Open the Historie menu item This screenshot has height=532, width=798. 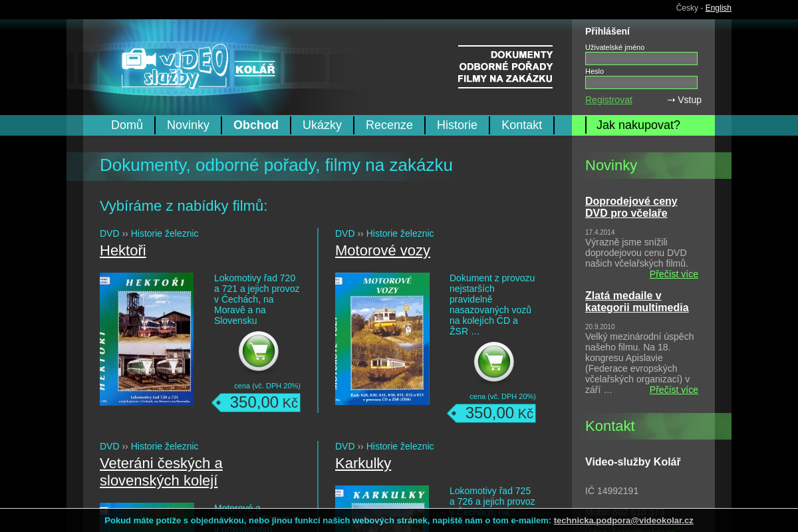click(x=457, y=125)
